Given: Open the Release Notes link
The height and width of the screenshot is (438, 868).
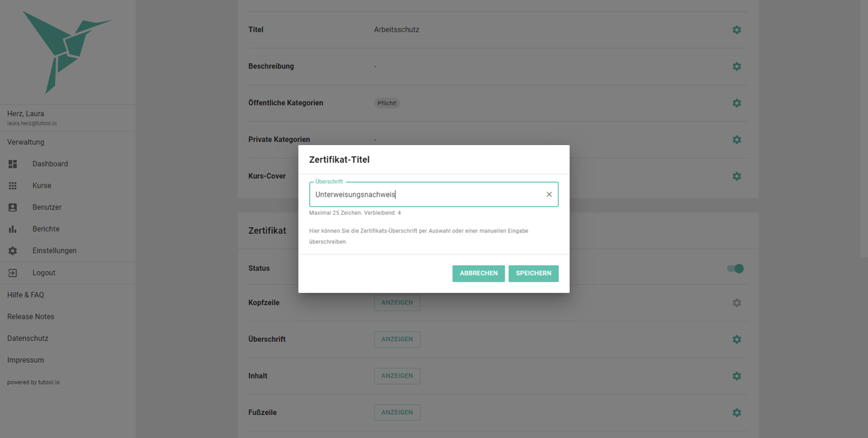Looking at the screenshot, I should coord(31,317).
